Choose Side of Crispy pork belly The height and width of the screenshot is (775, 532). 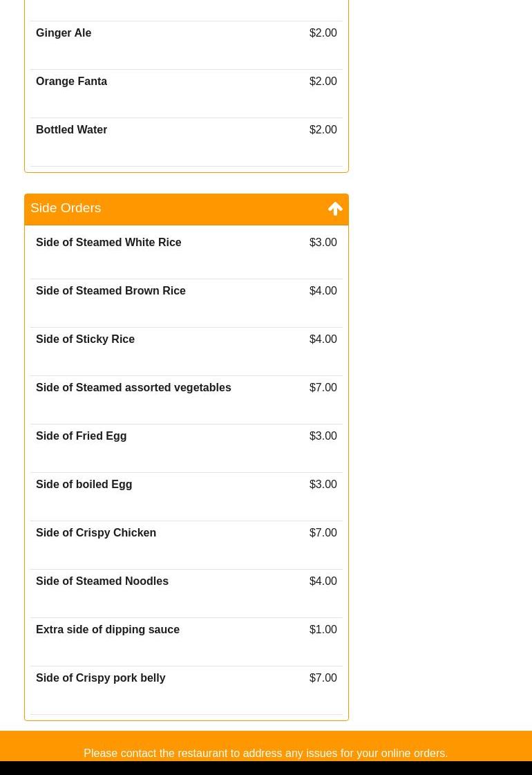tap(187, 691)
